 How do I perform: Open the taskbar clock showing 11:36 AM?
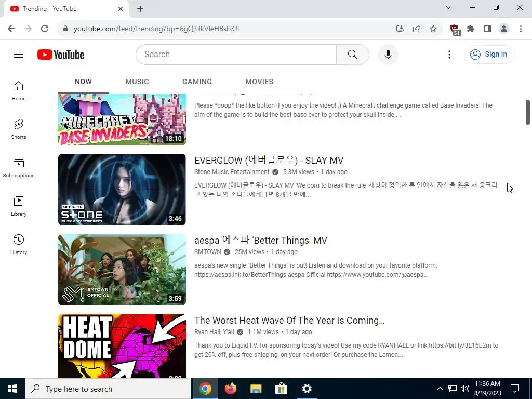[x=487, y=389]
